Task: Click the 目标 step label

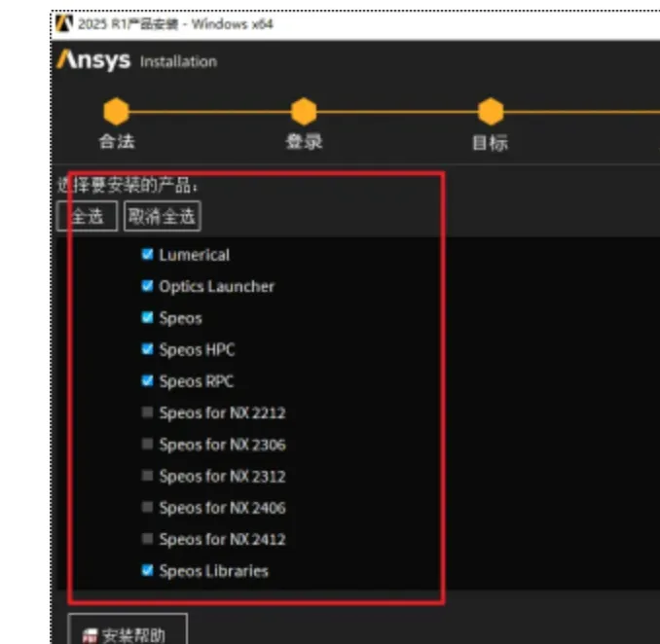Action: coord(490,143)
